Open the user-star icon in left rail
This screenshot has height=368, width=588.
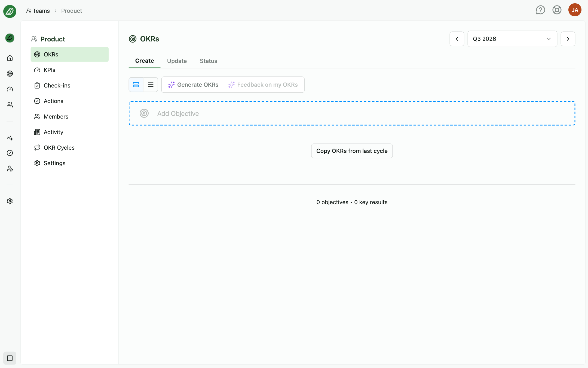point(10,169)
